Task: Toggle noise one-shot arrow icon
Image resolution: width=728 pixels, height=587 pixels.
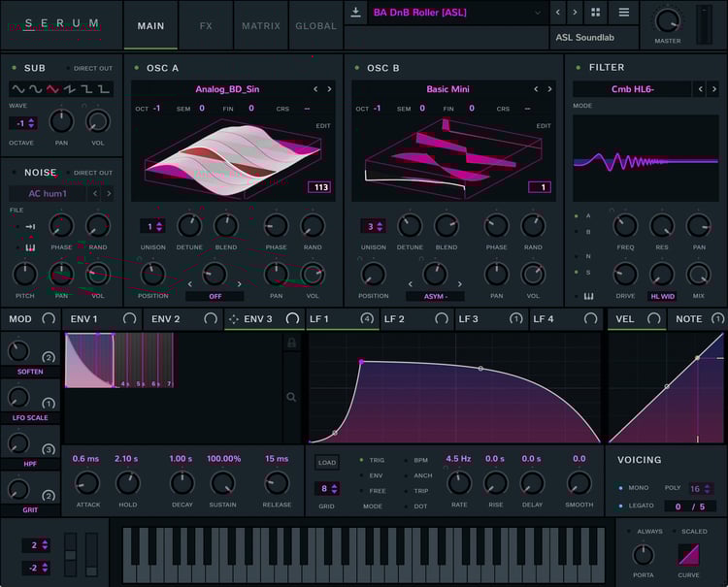Action: point(30,226)
